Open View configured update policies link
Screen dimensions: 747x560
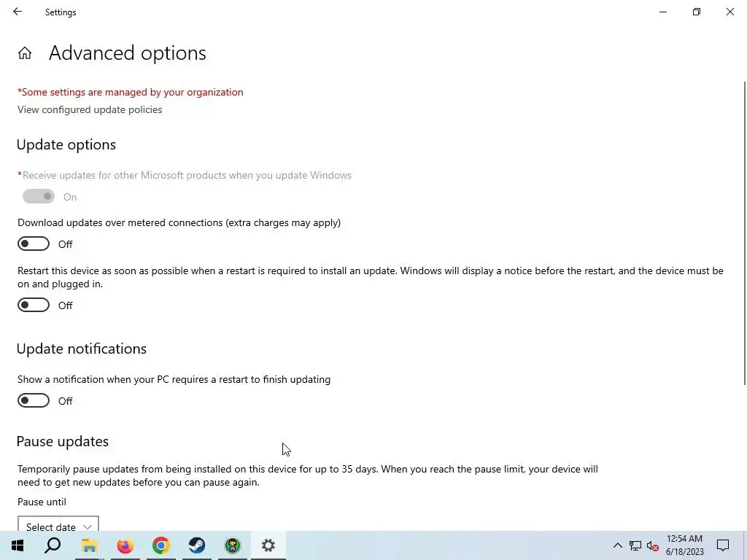tap(90, 109)
